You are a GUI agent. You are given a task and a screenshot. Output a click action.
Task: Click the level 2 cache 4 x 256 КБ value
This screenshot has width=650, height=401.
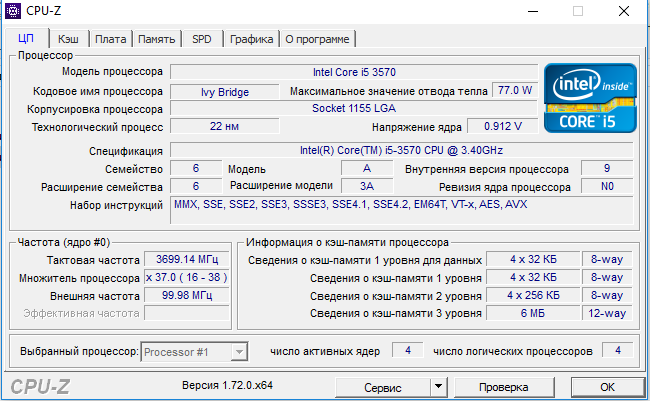click(533, 295)
